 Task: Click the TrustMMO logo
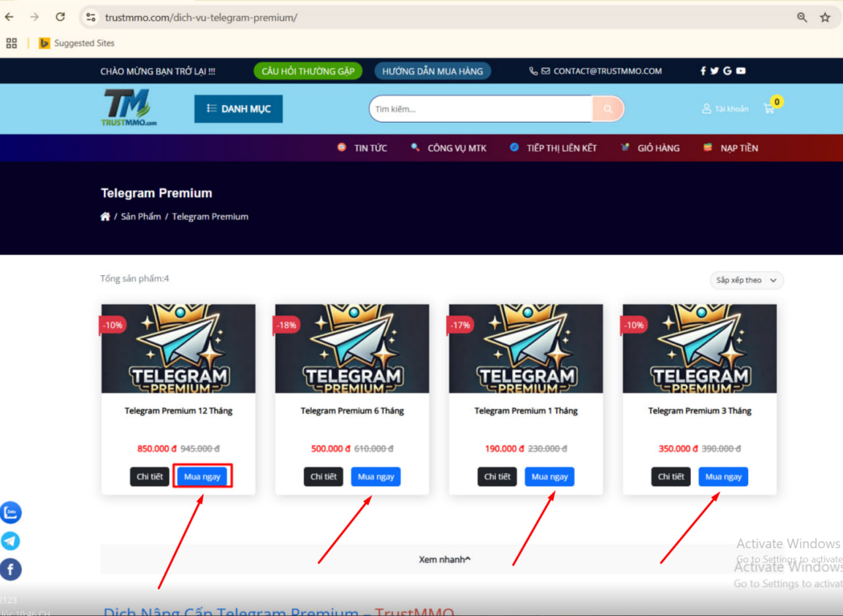point(128,108)
